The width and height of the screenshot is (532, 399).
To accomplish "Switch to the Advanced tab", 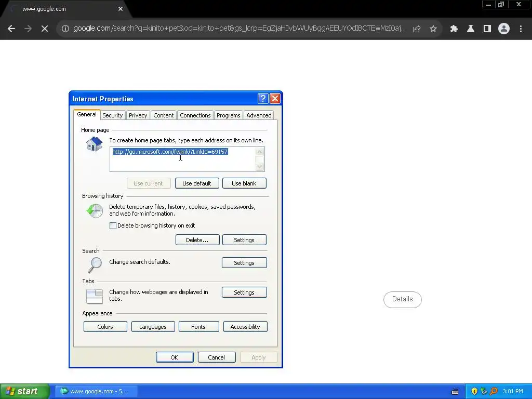I will (x=259, y=115).
